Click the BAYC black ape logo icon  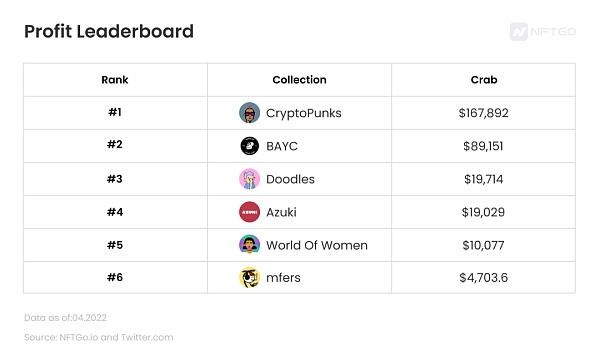(249, 146)
